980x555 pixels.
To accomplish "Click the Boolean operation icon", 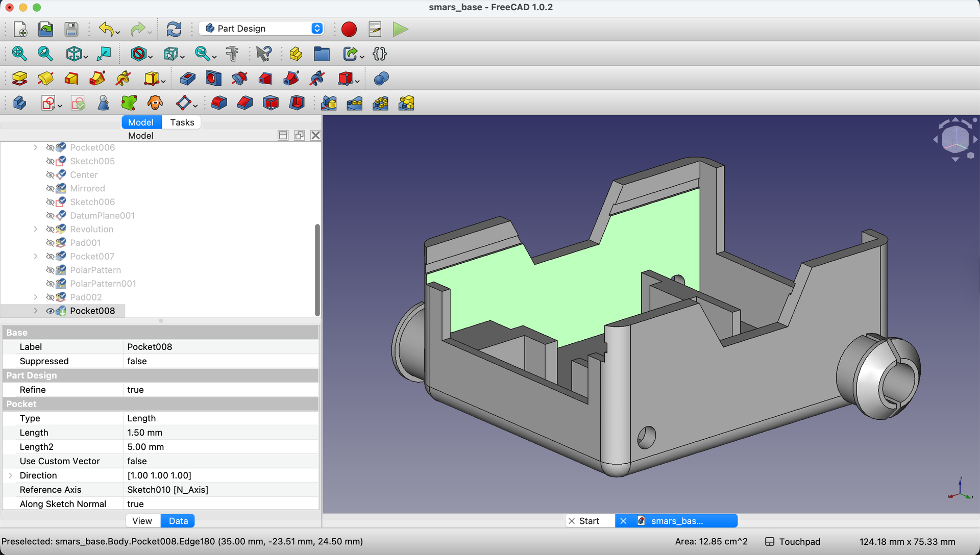I will click(x=381, y=78).
